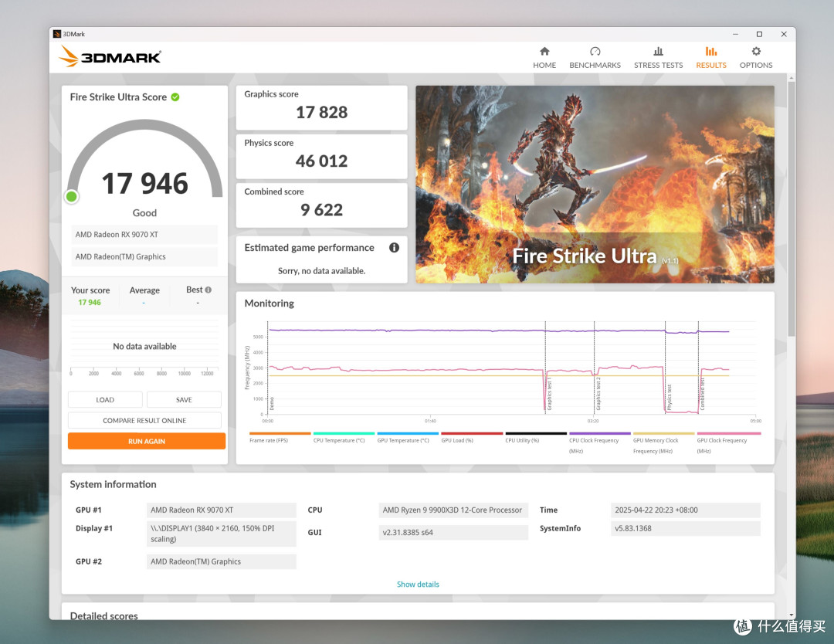Maximize the 3DMark window
Viewport: 834px width, 644px height.
click(760, 34)
